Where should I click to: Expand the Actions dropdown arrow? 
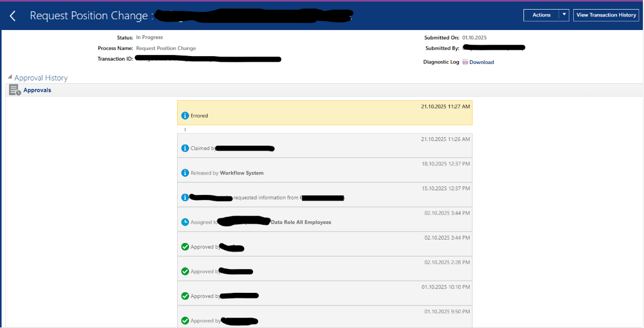pos(564,15)
